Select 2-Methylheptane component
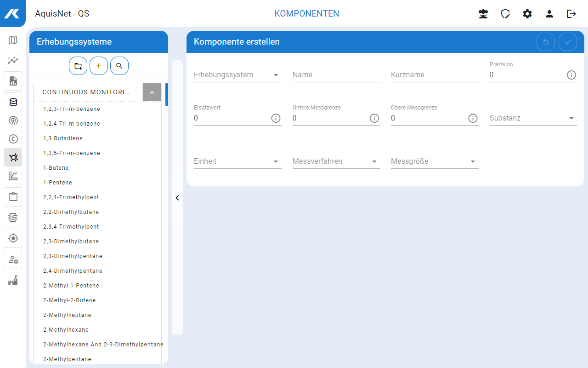588x368 pixels. pos(67,315)
